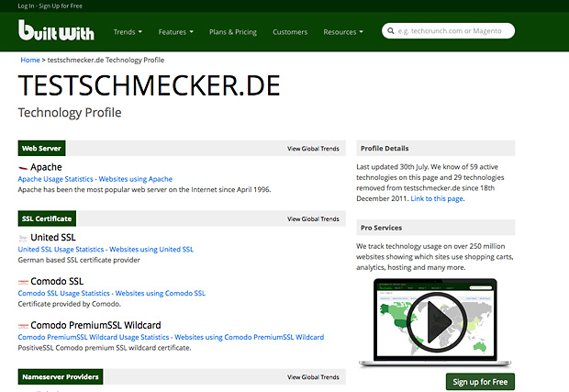
Task: Click the Log In link
Action: [x=27, y=6]
